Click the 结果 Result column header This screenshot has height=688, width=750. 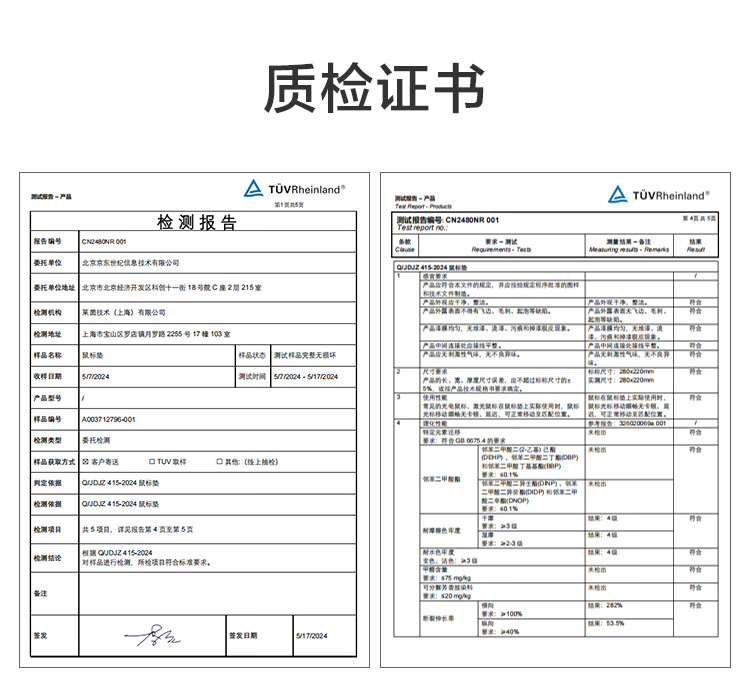695,246
